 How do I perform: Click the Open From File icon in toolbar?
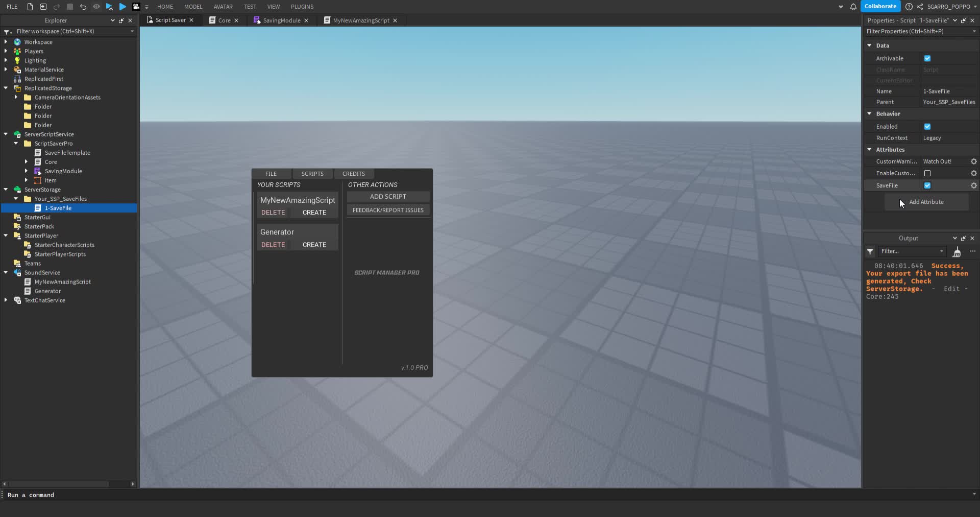pyautogui.click(x=42, y=7)
